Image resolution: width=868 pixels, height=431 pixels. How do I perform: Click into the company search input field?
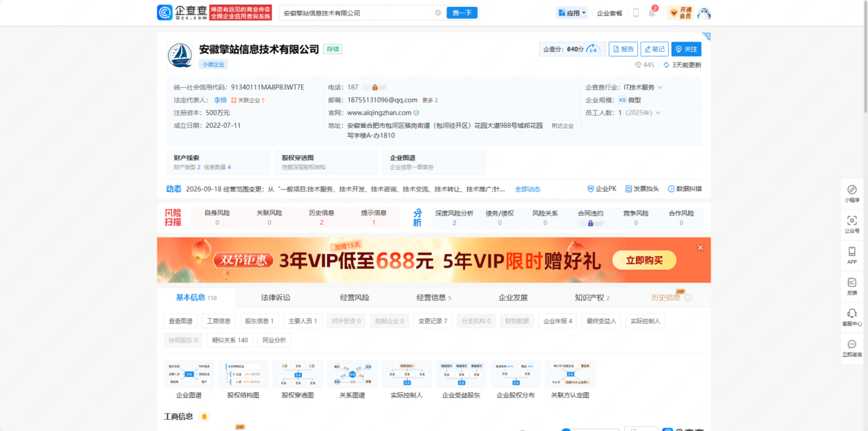[x=357, y=13]
